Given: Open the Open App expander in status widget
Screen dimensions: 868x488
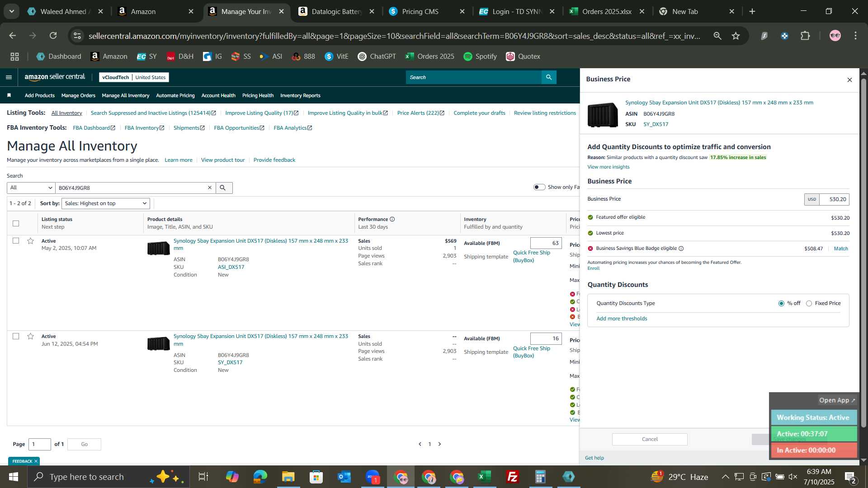Looking at the screenshot, I should click(837, 400).
